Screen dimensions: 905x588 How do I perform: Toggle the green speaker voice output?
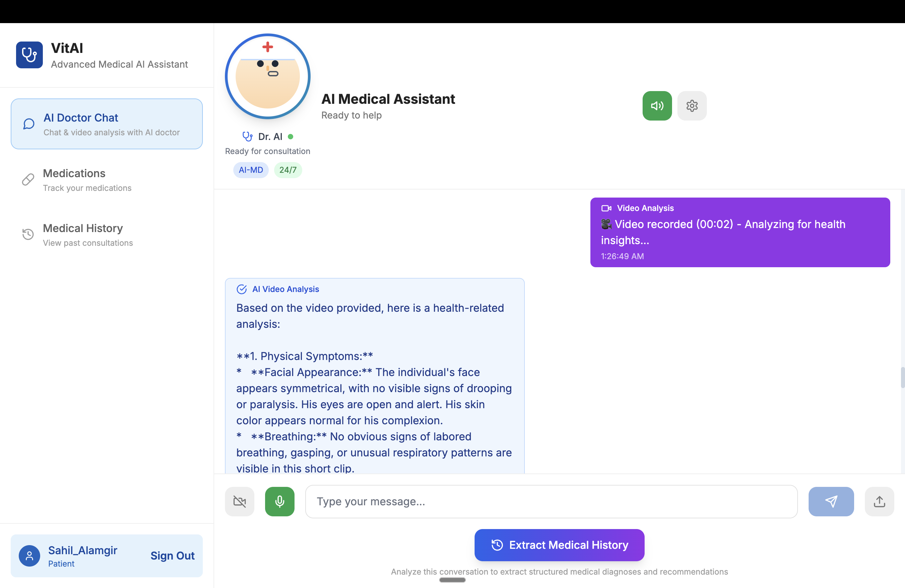pyautogui.click(x=657, y=106)
